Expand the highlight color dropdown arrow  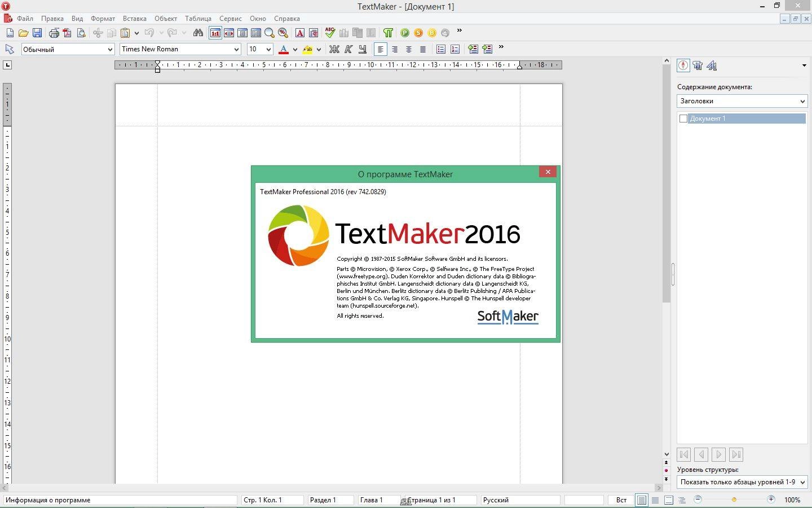click(319, 49)
